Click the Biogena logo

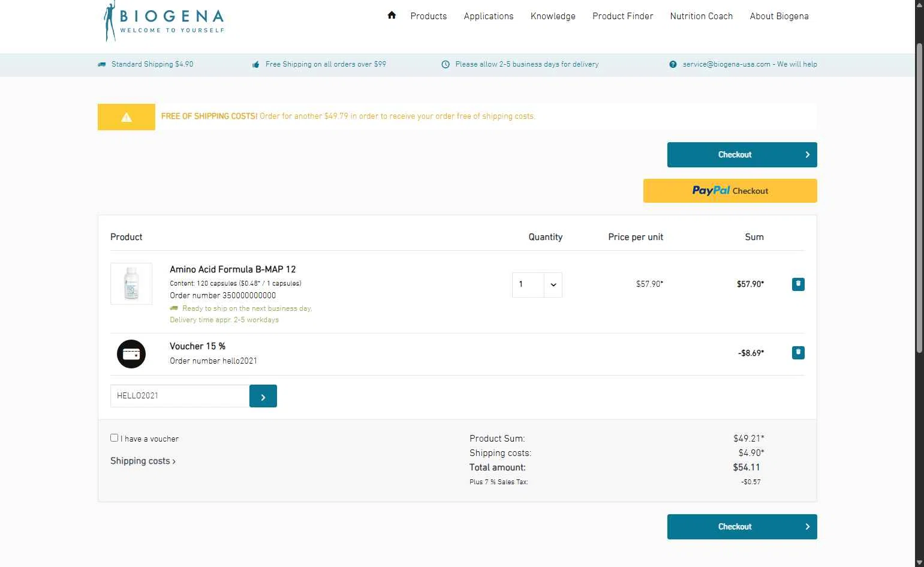[x=164, y=21]
